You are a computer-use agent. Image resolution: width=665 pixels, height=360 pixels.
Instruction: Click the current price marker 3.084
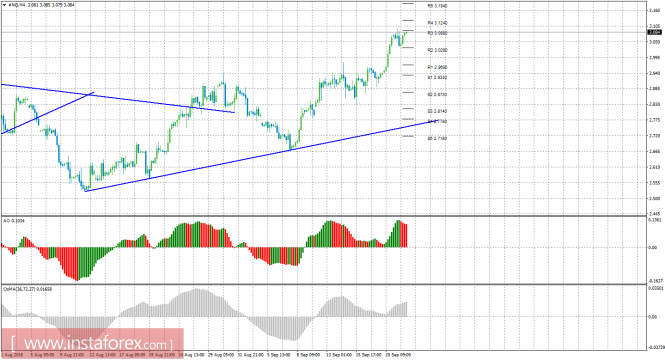pyautogui.click(x=654, y=32)
